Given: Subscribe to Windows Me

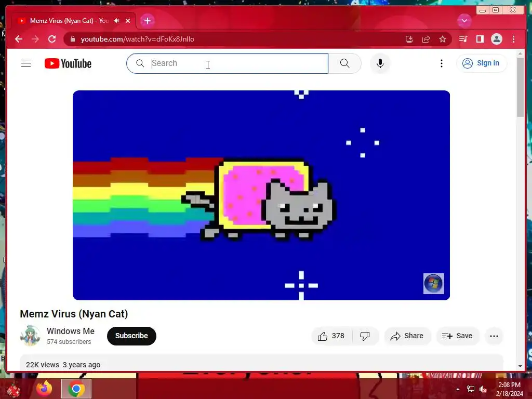Looking at the screenshot, I should [131, 336].
